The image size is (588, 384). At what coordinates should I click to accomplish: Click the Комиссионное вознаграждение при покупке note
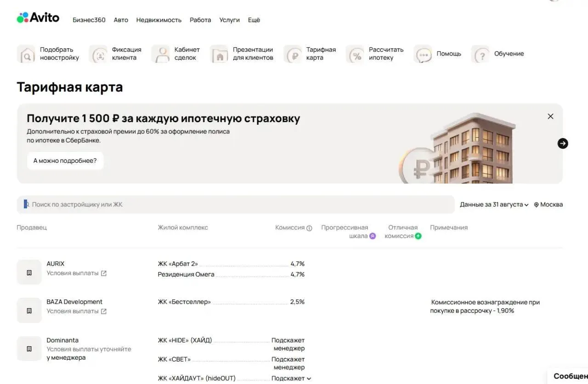[x=485, y=306]
